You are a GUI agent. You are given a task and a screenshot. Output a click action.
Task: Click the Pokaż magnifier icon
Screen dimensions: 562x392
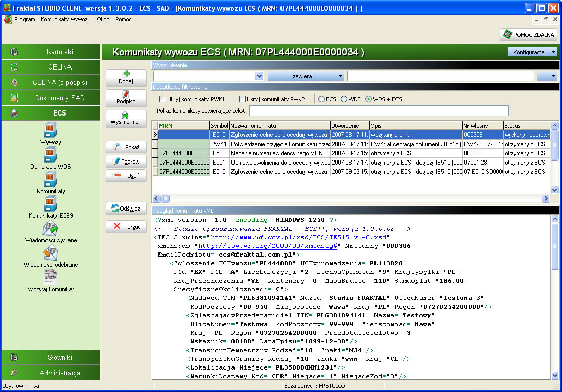tap(116, 147)
